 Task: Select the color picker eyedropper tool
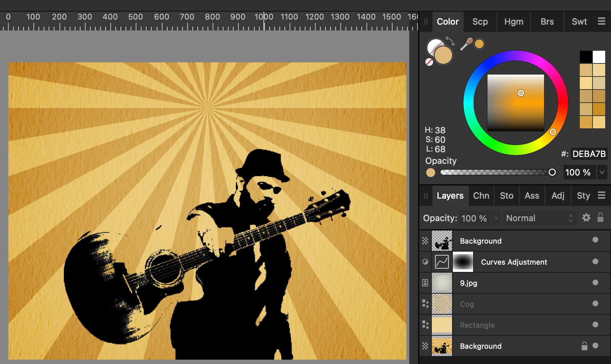pos(466,44)
